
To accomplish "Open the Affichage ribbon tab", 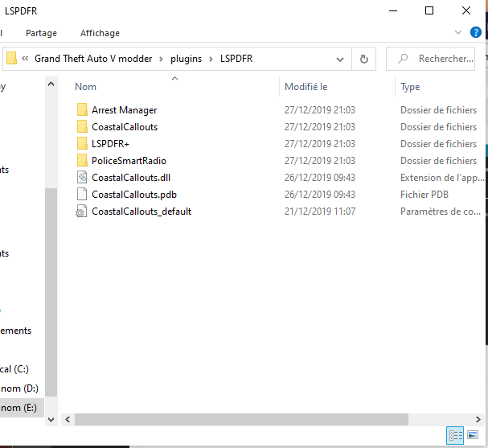I will point(100,33).
